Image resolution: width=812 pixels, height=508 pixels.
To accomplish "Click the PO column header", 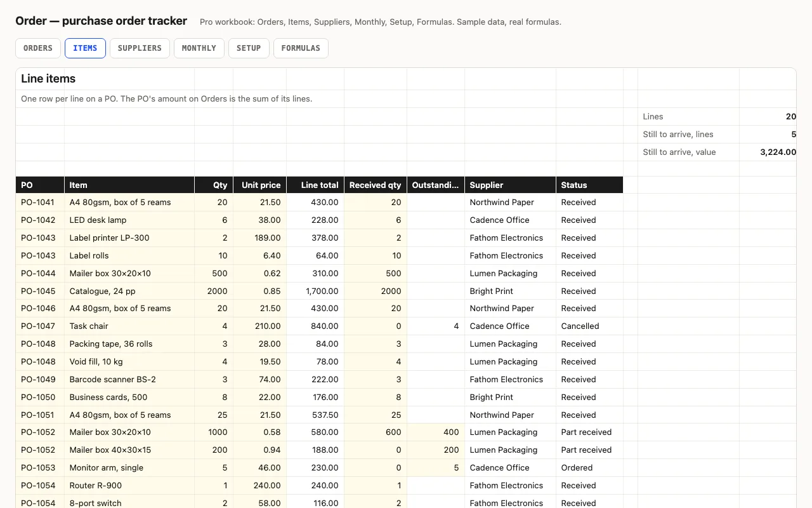I will click(40, 185).
